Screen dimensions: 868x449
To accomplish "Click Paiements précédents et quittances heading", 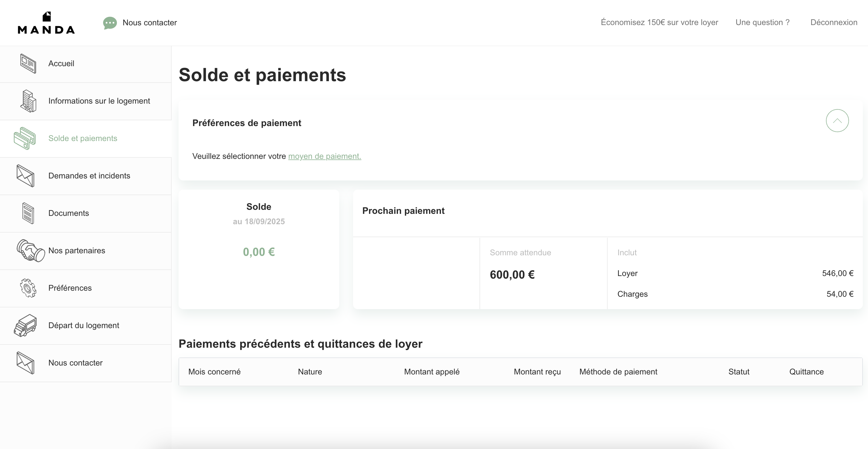I will (300, 344).
